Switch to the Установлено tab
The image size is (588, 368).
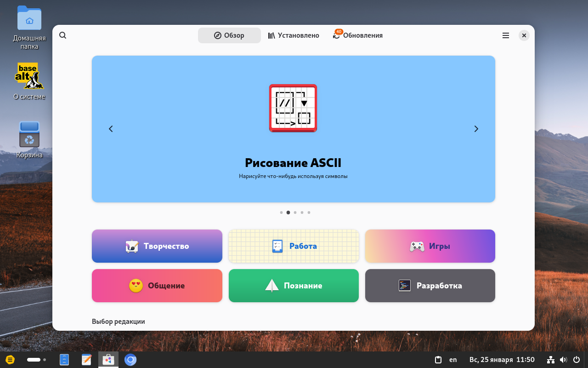pos(294,35)
